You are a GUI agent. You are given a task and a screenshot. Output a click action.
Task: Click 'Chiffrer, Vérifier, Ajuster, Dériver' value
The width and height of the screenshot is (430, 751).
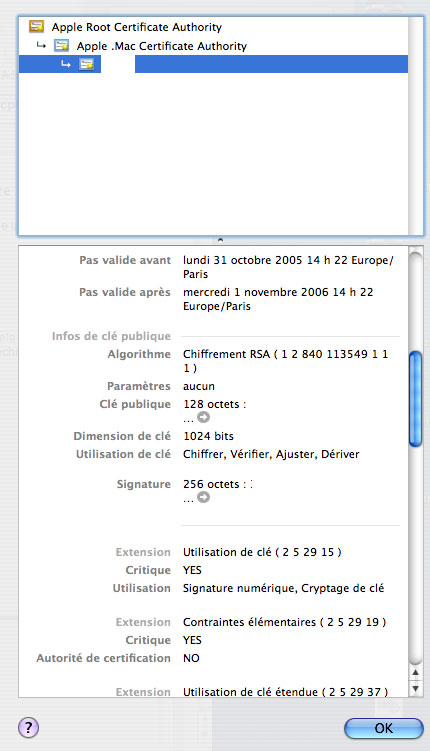click(x=271, y=454)
